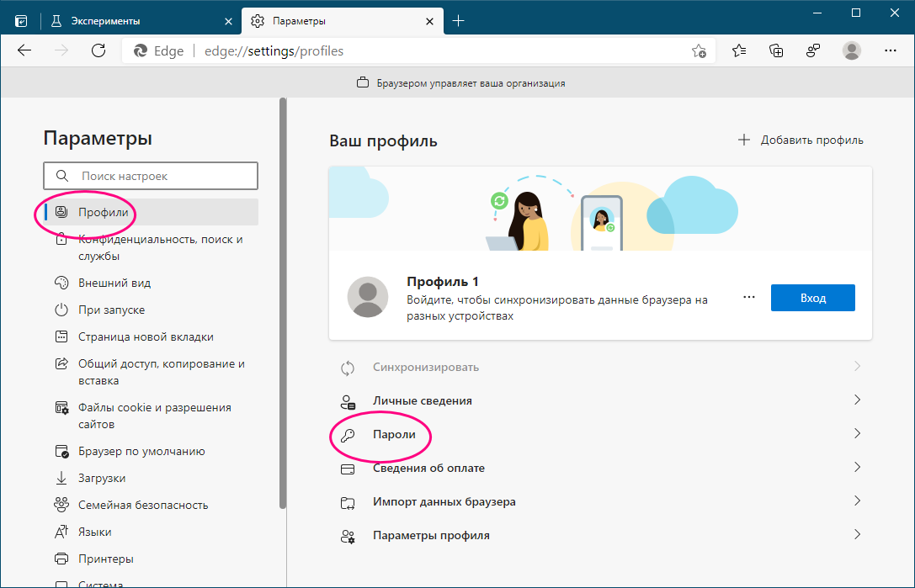Open the three-dot menu for Профиль 1
915x588 pixels.
749,298
